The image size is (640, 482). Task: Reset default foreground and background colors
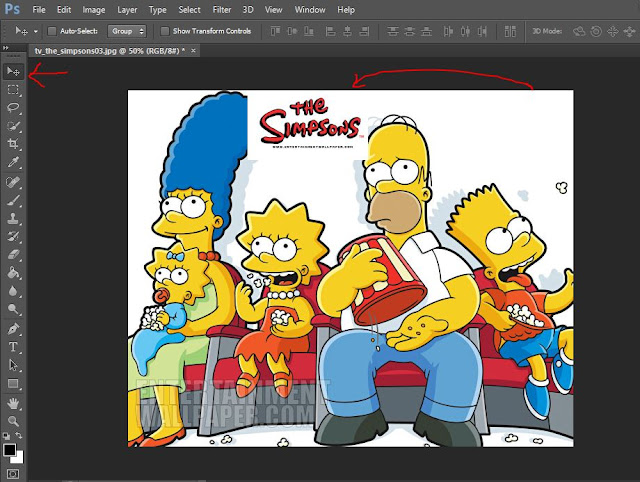[7, 436]
